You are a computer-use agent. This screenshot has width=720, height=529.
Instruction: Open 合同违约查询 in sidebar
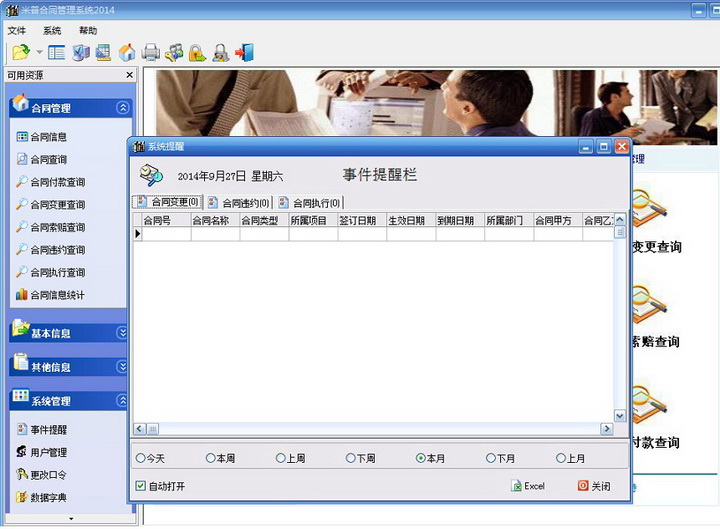click(51, 249)
